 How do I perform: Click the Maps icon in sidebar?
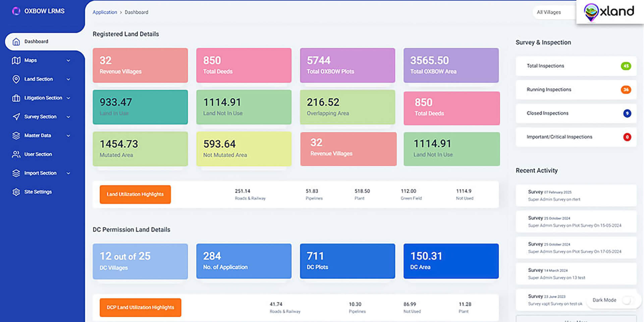[x=16, y=60]
